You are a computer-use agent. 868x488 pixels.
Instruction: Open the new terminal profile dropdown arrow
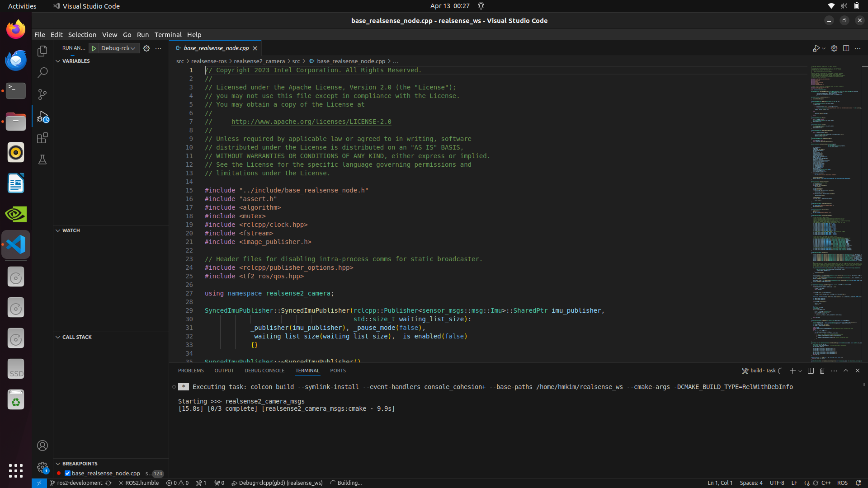click(800, 371)
